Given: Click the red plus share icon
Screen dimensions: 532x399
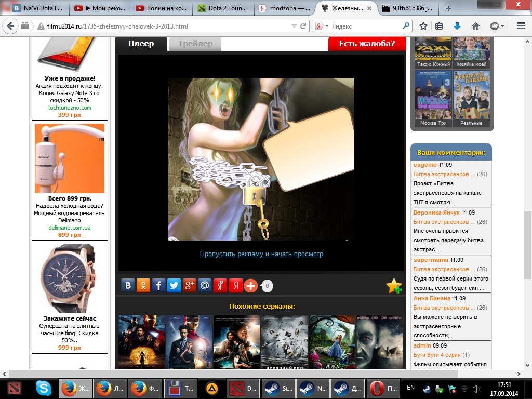Looking at the screenshot, I should click(251, 286).
